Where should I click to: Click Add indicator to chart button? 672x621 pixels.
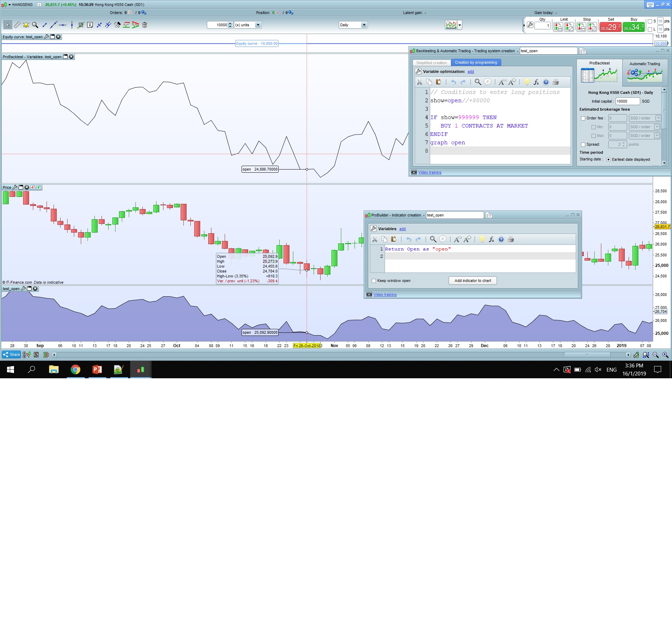click(x=472, y=281)
